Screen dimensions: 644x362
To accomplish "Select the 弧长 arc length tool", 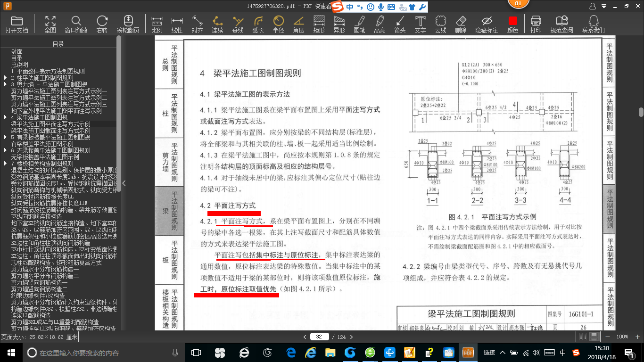I will [258, 25].
